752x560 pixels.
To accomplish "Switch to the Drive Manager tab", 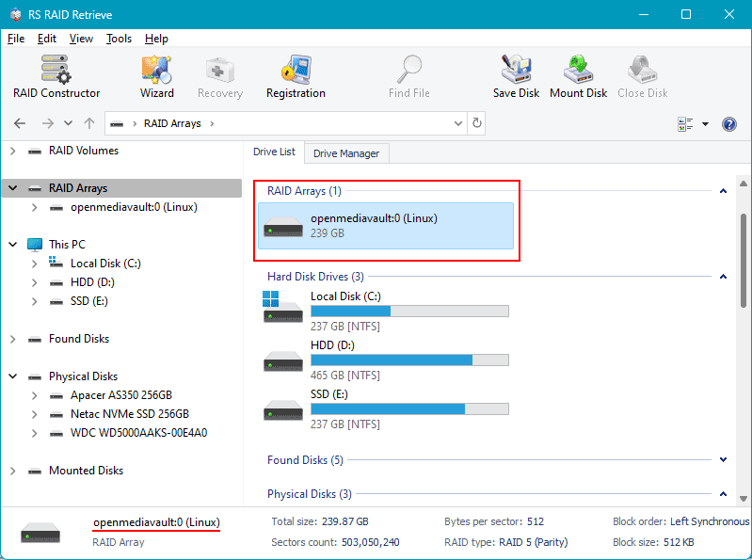I will pos(346,153).
